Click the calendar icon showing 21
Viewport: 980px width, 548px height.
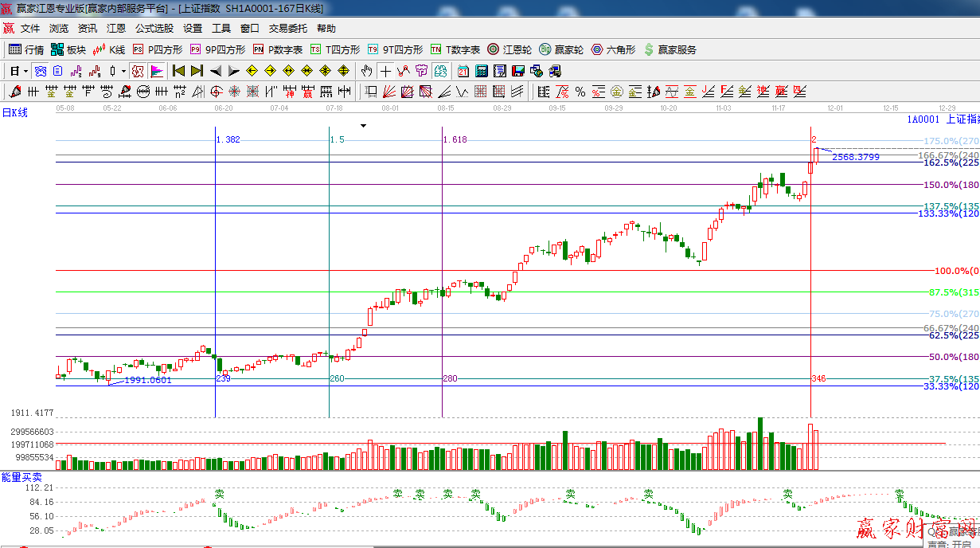coord(463,71)
